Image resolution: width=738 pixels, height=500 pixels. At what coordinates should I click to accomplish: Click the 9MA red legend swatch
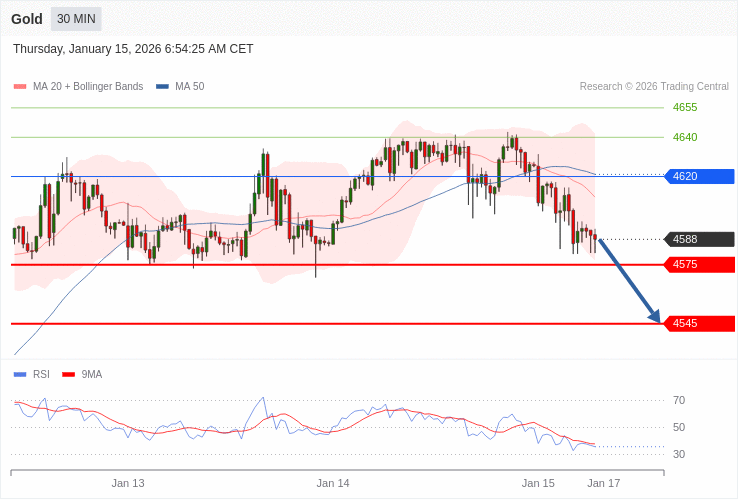69,375
